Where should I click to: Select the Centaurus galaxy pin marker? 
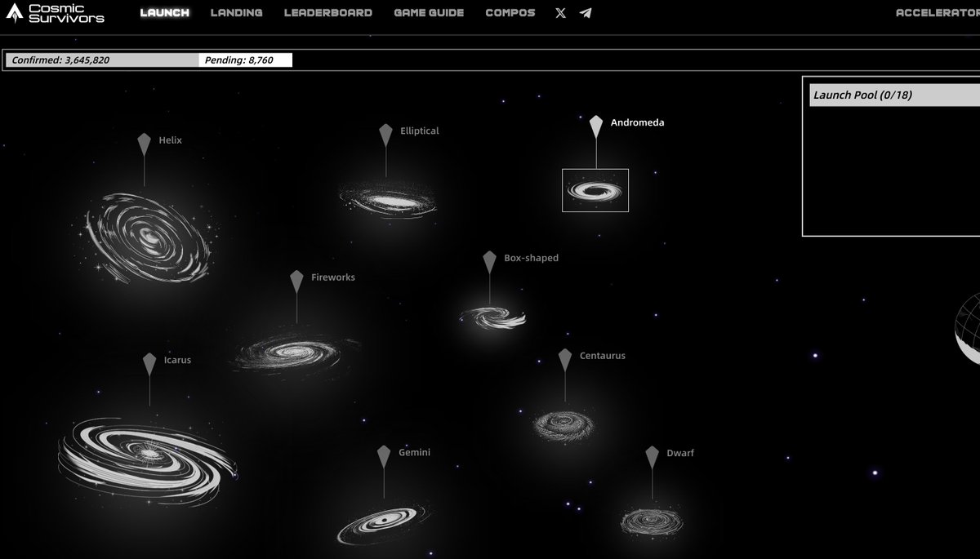pos(565,360)
